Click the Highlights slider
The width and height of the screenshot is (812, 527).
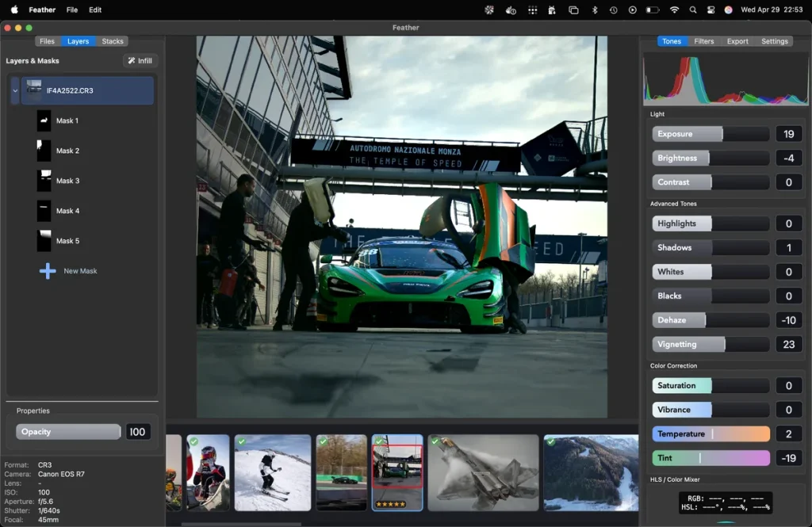(x=710, y=223)
